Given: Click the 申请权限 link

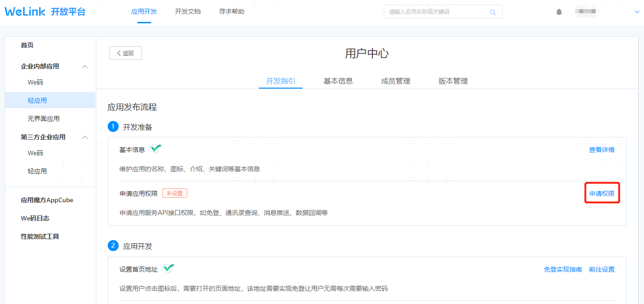Looking at the screenshot, I should tap(602, 194).
